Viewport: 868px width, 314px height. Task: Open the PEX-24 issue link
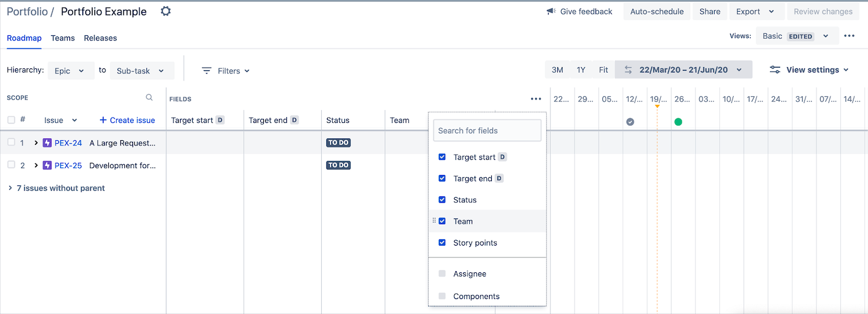[68, 143]
